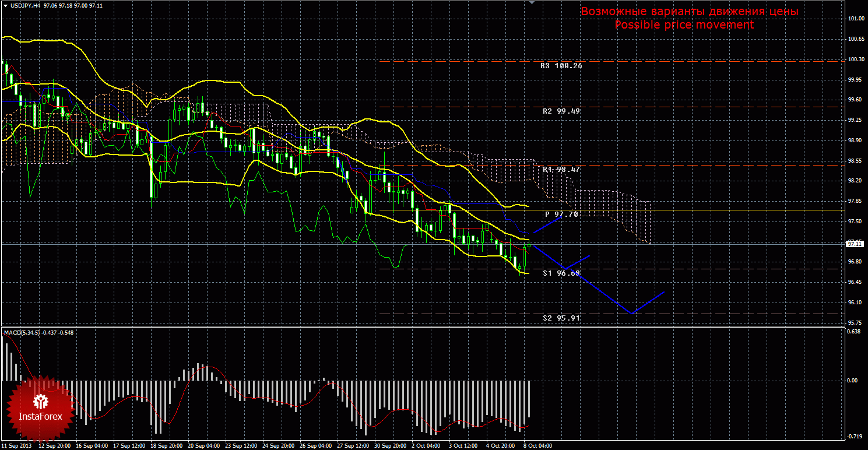Image resolution: width=868 pixels, height=450 pixels.
Task: Click the 26 Sep 04:00 time label
Action: click(317, 446)
